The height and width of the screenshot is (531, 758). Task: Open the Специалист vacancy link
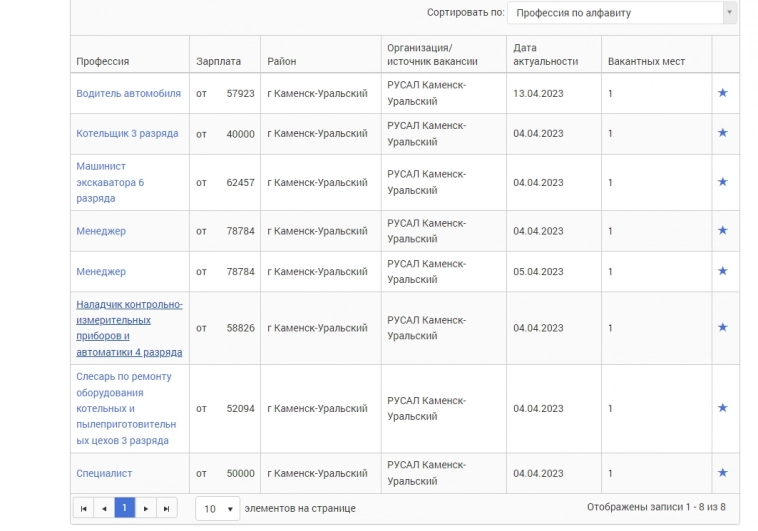104,473
